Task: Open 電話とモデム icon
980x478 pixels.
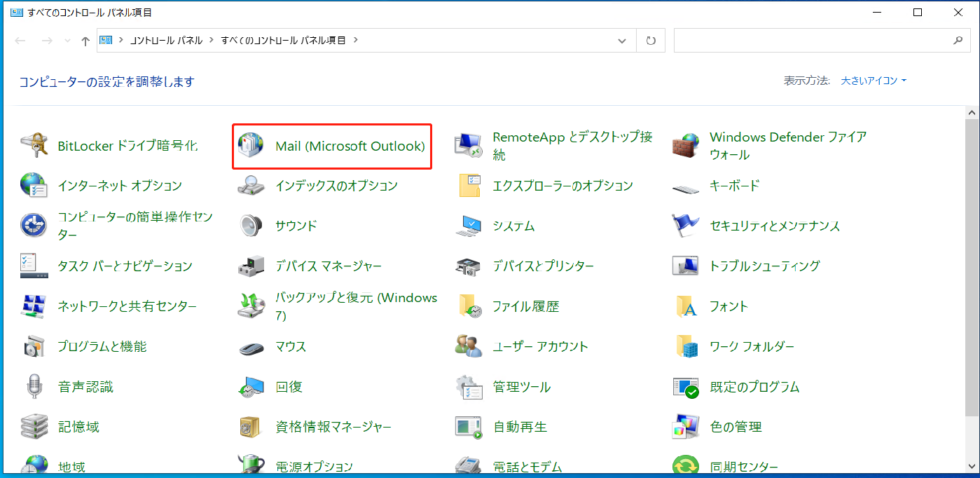Action: click(468, 464)
